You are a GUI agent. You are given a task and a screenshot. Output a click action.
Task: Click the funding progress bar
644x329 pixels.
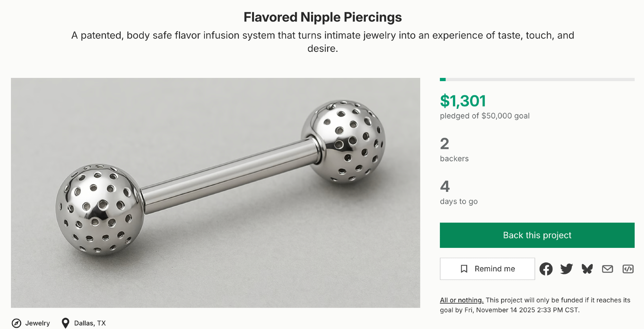[537, 80]
